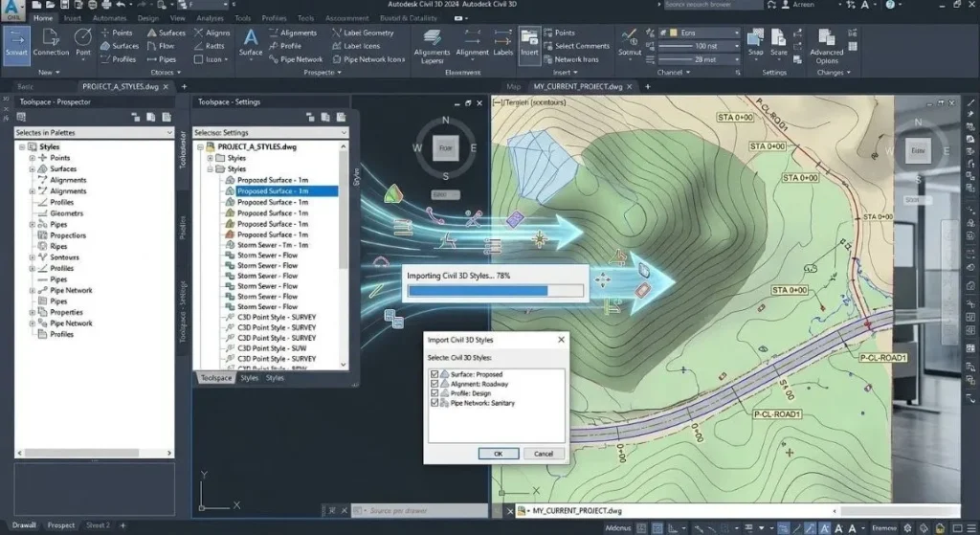Viewport: 980px width, 535px height.
Task: Click Cancel in Import Civil 3D Styles dialog
Action: pyautogui.click(x=544, y=454)
